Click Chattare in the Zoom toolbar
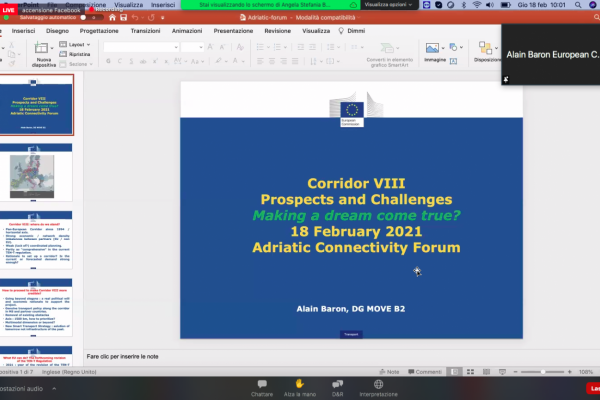Image resolution: width=600 pixels, height=400 pixels. pos(262,388)
